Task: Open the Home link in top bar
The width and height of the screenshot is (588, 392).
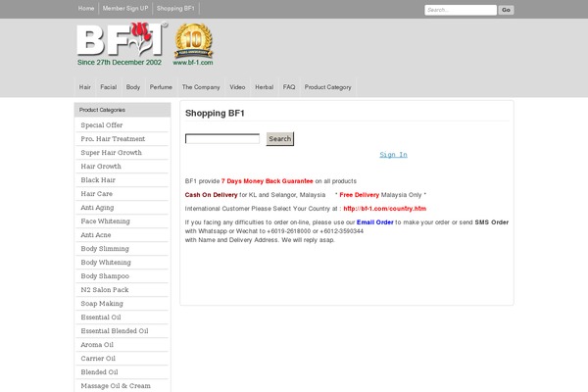Action: (x=86, y=8)
